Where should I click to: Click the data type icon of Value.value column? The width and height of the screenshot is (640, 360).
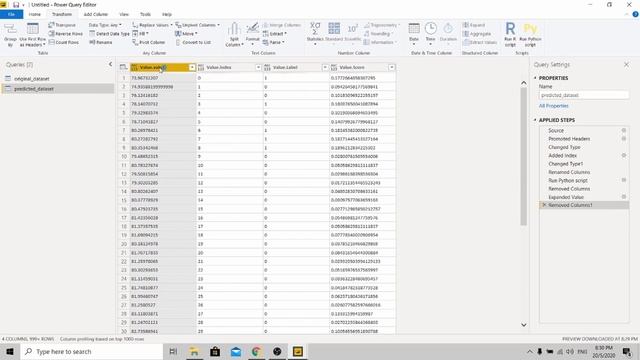134,67
